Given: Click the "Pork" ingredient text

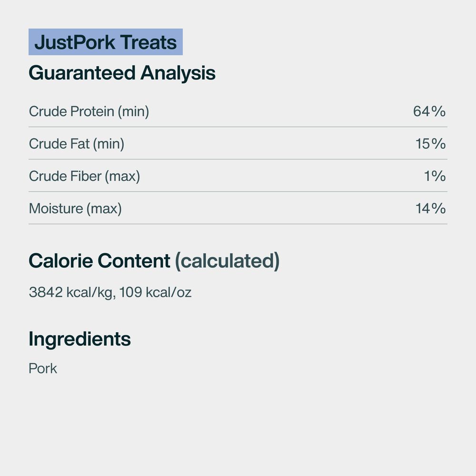Looking at the screenshot, I should coord(43,368).
